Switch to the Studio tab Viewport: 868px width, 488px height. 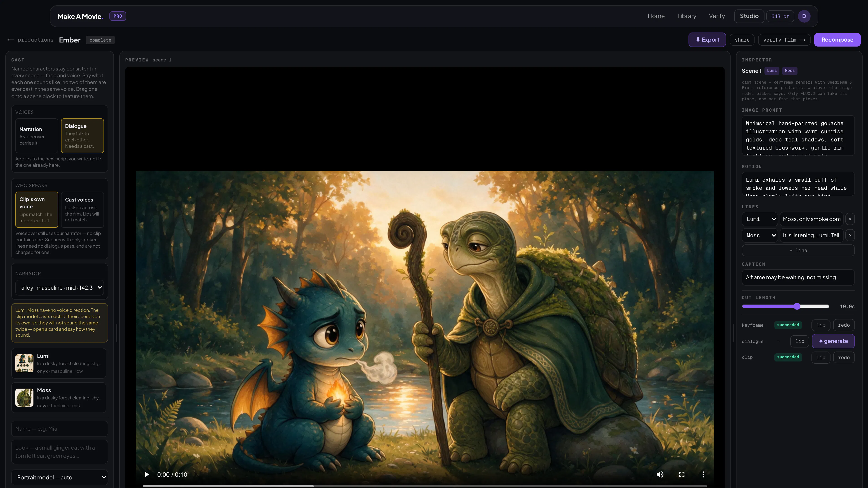749,16
